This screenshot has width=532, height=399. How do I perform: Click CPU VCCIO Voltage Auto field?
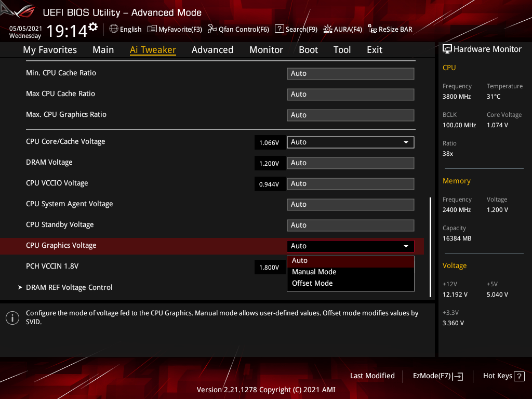click(x=351, y=183)
